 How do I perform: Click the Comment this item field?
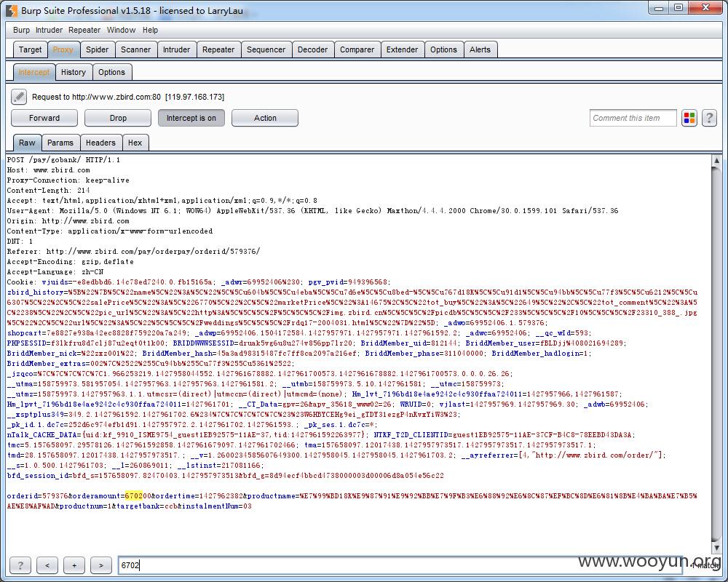tap(633, 118)
